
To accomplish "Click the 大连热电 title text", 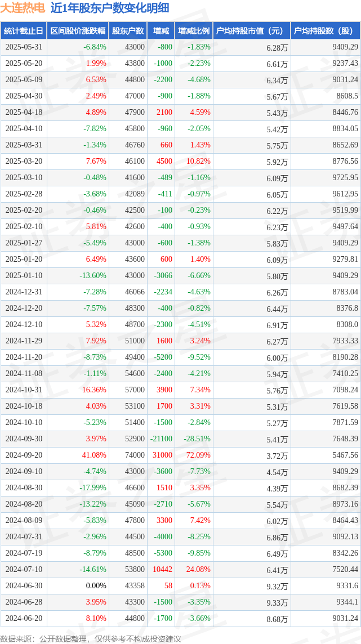I will [x=23, y=8].
